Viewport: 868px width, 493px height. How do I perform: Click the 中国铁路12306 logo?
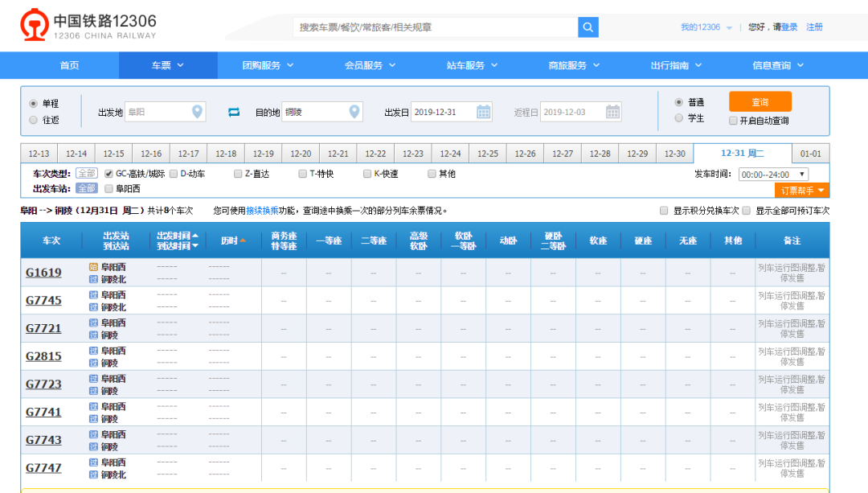(88, 26)
